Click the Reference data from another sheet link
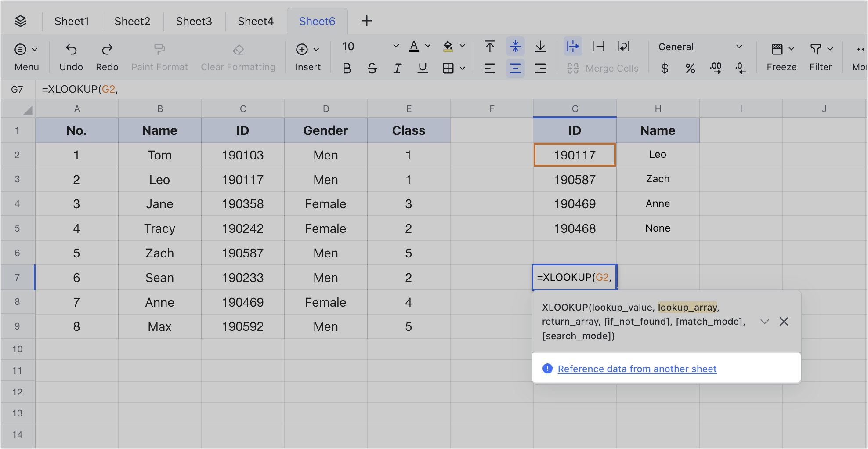This screenshot has height=449, width=868. pyautogui.click(x=637, y=369)
